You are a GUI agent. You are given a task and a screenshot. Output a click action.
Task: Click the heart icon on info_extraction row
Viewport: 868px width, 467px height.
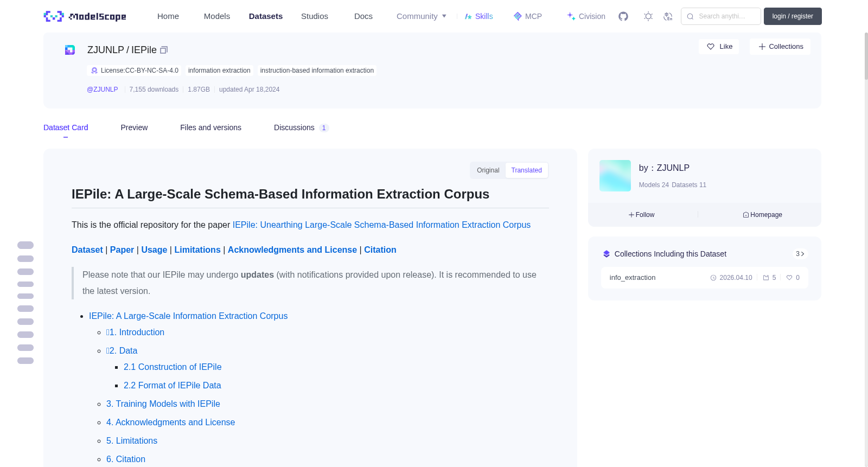pos(789,278)
